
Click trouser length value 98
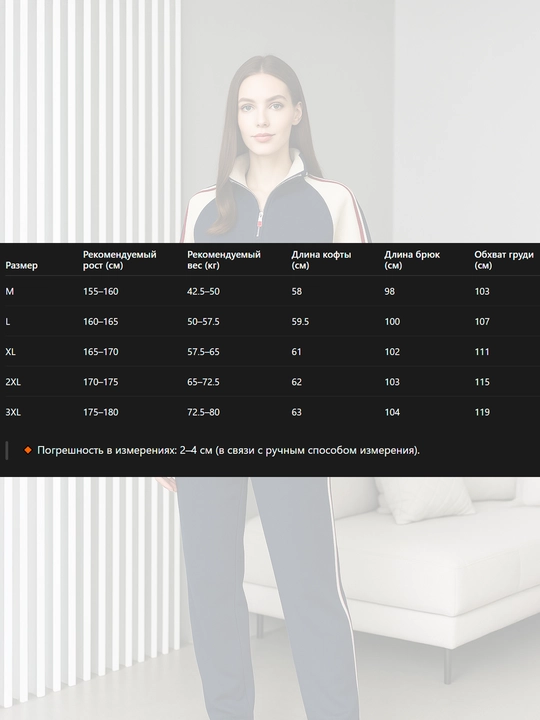389,291
